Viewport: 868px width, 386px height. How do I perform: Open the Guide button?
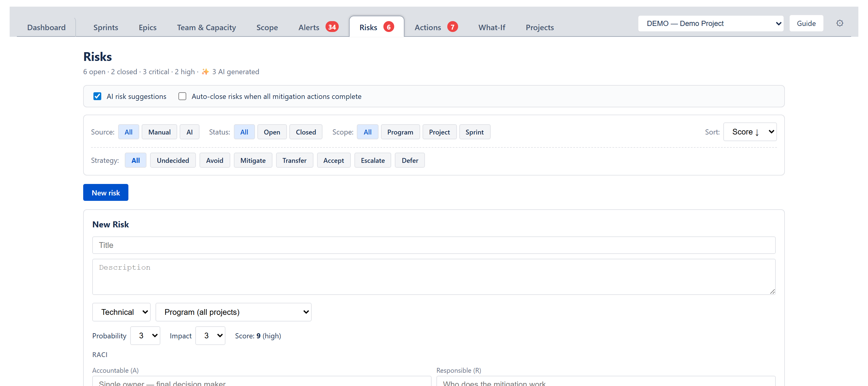tap(806, 23)
